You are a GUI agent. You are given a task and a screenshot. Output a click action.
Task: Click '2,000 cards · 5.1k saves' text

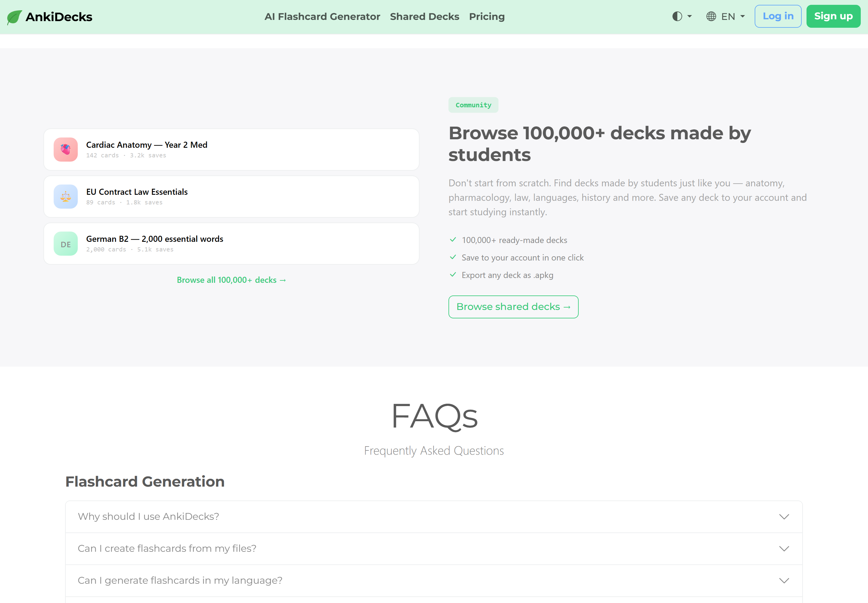[x=130, y=249]
